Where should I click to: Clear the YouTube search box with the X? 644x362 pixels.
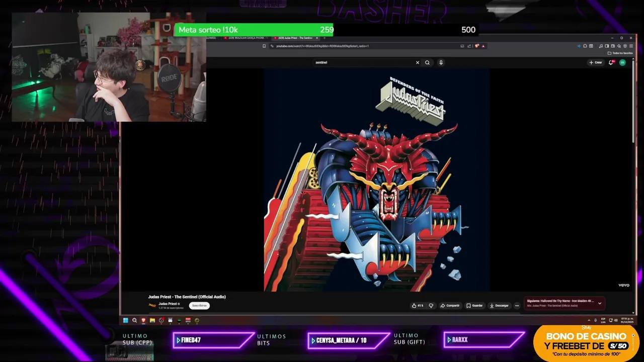tap(417, 62)
